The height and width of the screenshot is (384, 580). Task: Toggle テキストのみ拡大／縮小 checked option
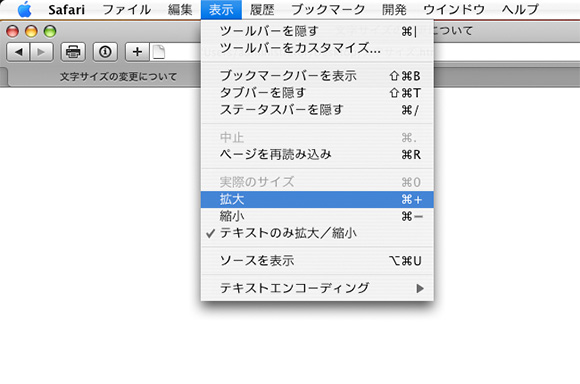(317, 233)
